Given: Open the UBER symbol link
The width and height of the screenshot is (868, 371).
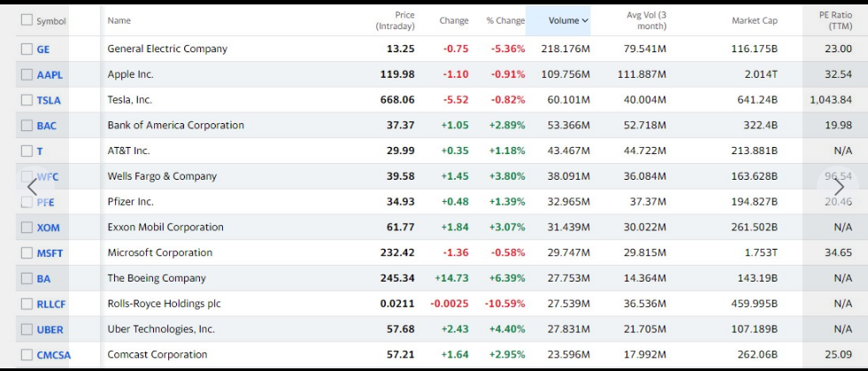Looking at the screenshot, I should tap(50, 329).
